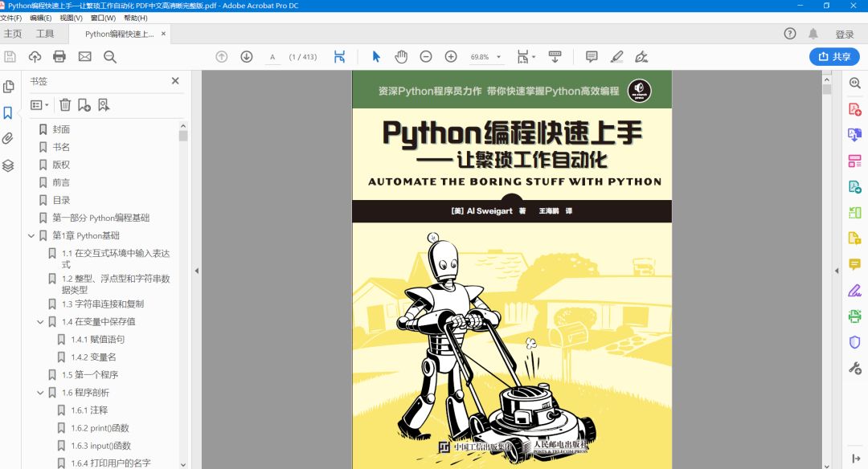Open the 编辑(E) menu

40,18
